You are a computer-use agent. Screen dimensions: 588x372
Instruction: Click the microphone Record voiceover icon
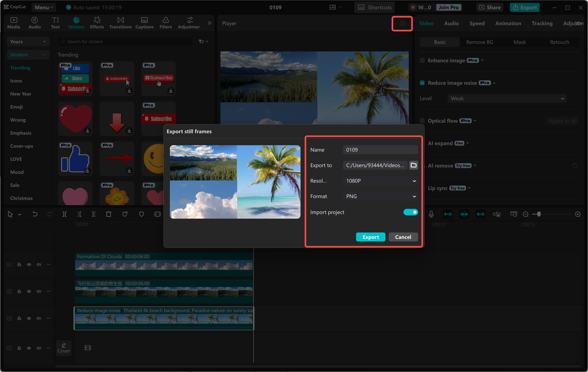click(x=431, y=214)
